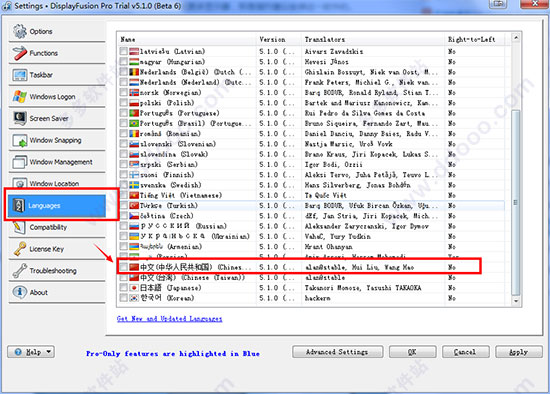
Task: Switch to the Functions tab
Action: pos(57,53)
